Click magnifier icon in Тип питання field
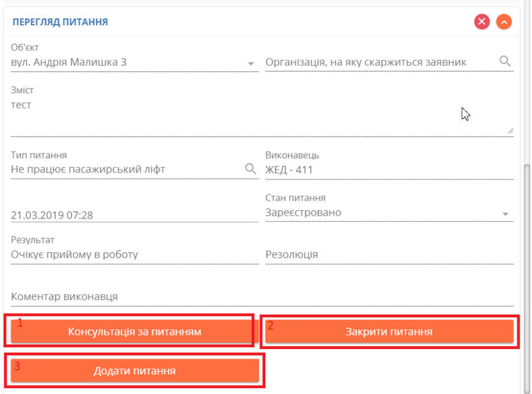Viewport: 532px width, 394px height. point(251,168)
